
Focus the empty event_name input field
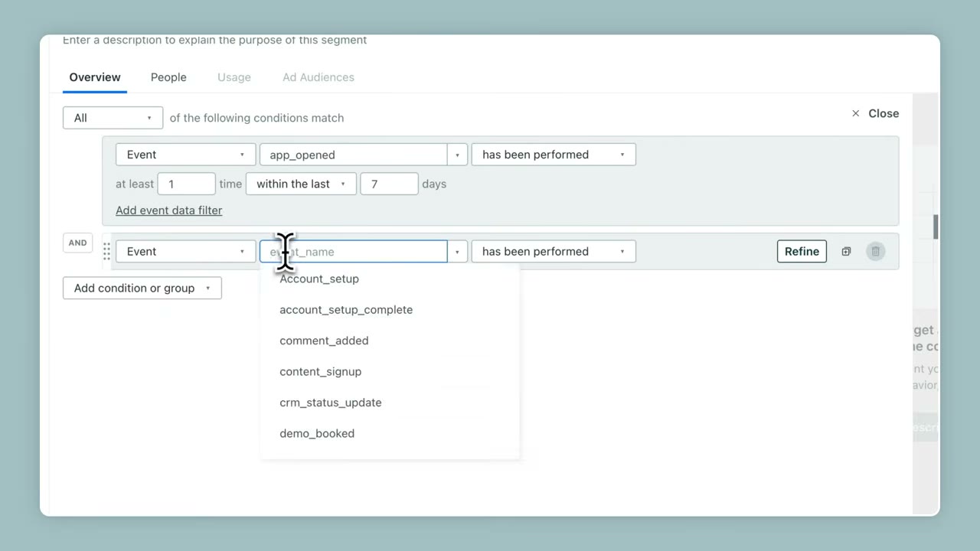[x=354, y=252]
